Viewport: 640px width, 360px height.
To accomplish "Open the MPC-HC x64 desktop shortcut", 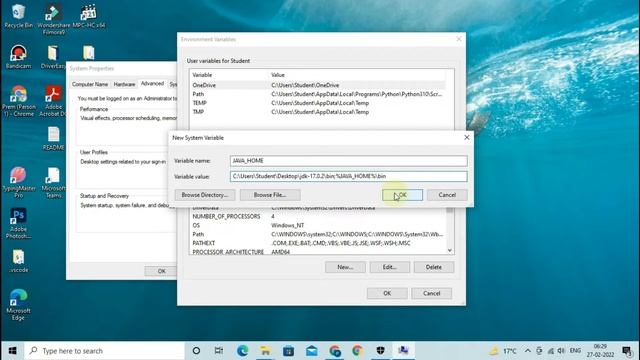I will click(x=89, y=16).
